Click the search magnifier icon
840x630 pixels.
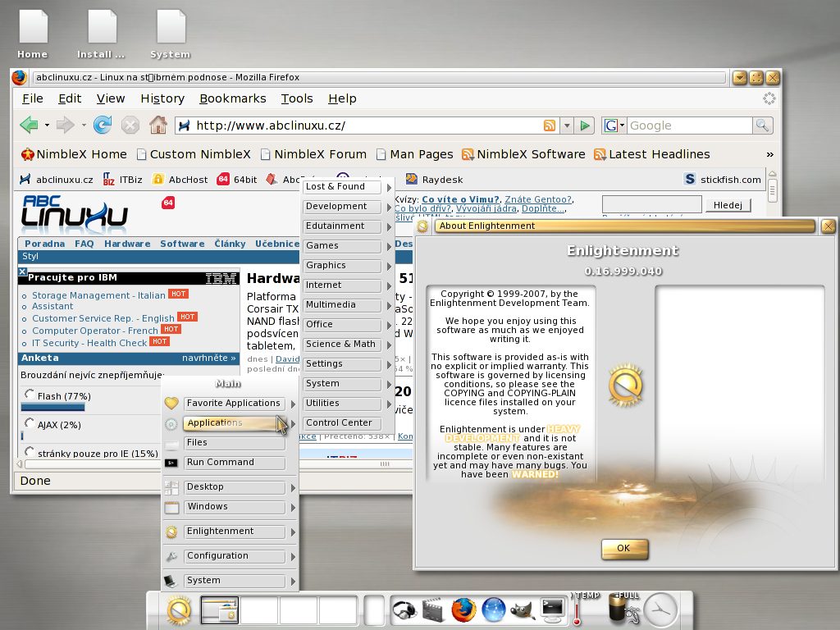coord(762,126)
